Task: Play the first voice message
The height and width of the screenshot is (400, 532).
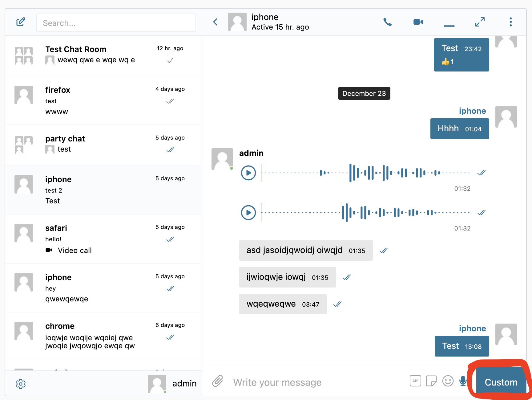Action: point(248,173)
